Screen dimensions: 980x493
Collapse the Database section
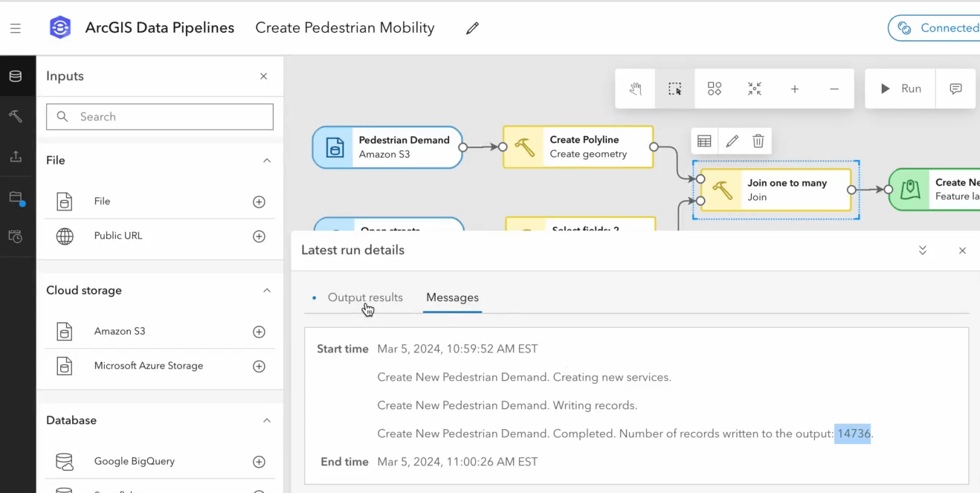[x=266, y=420]
